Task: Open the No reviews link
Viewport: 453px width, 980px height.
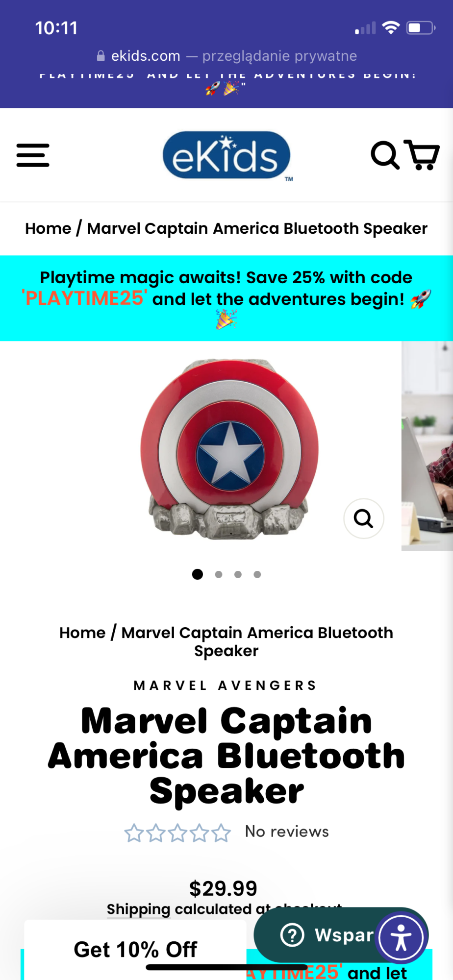Action: [x=287, y=832]
